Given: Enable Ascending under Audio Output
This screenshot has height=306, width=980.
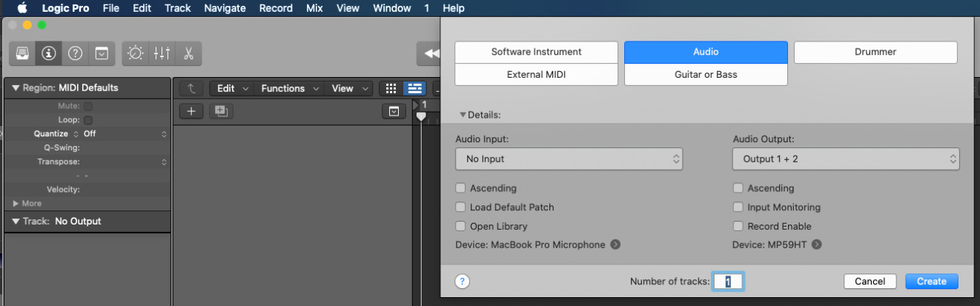Looking at the screenshot, I should [x=738, y=188].
